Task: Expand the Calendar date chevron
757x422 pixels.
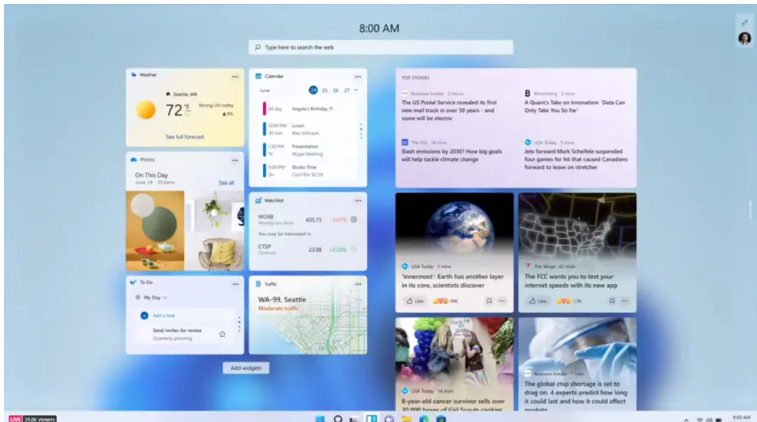Action: tap(357, 90)
